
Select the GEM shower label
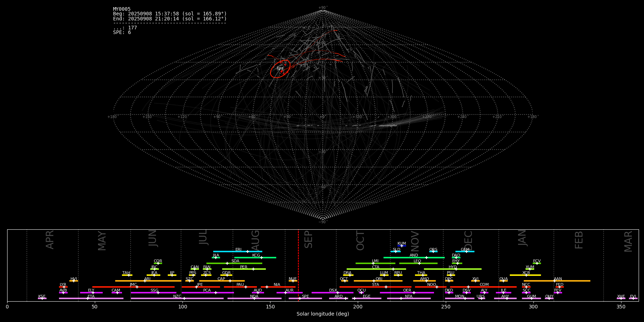pyautogui.click(x=465, y=250)
